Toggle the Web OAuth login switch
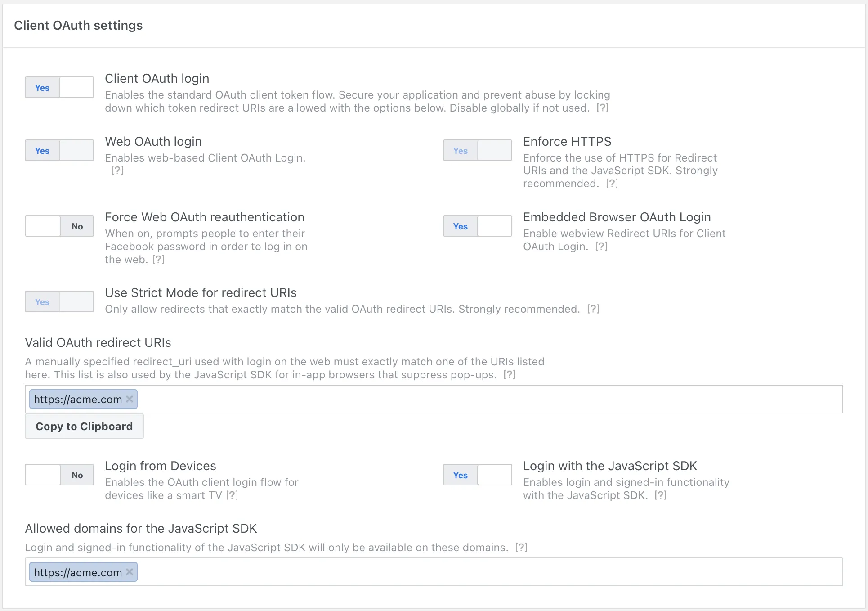 (59, 150)
